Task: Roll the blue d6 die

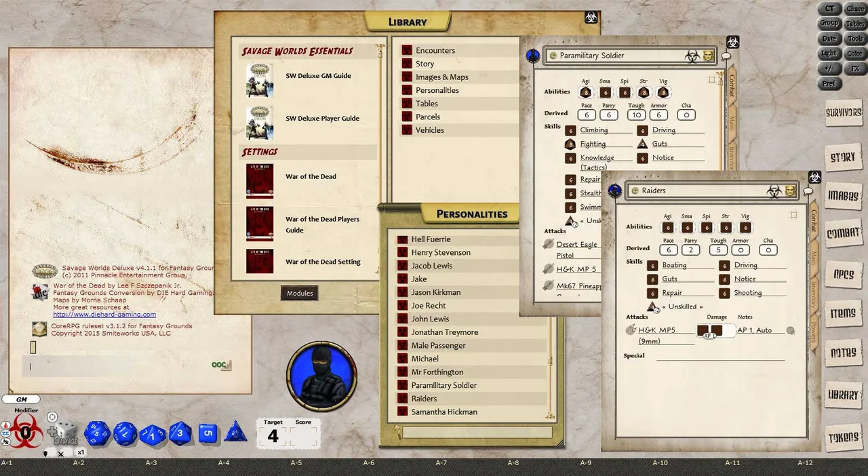Action: [208, 433]
